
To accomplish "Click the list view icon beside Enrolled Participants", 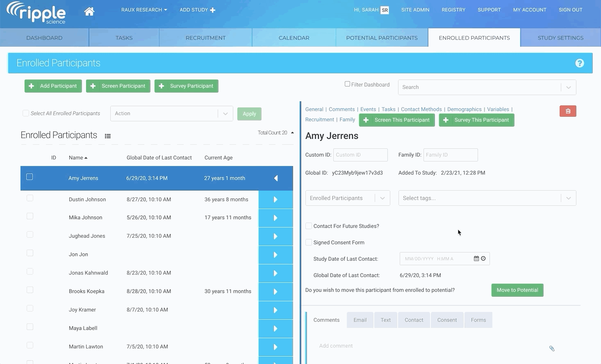I will pos(108,136).
